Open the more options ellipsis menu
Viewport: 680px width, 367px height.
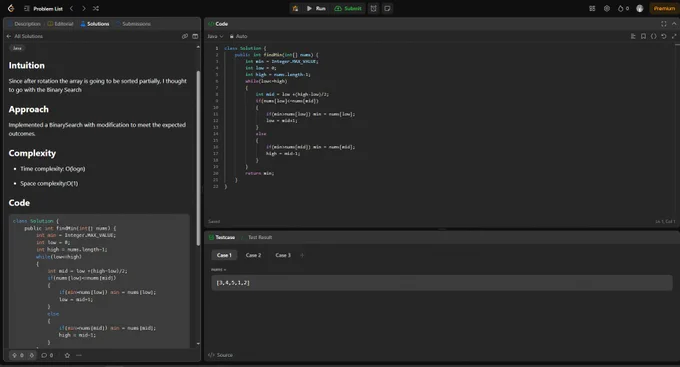coord(78,355)
